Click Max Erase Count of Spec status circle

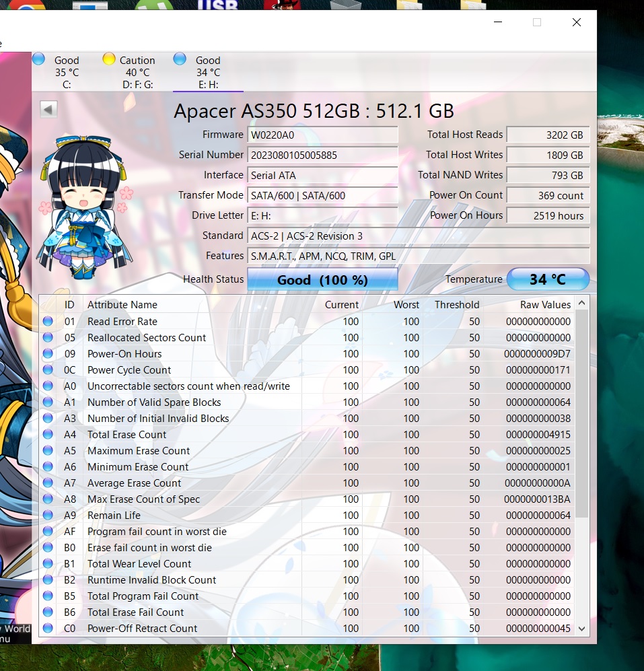pyautogui.click(x=48, y=499)
